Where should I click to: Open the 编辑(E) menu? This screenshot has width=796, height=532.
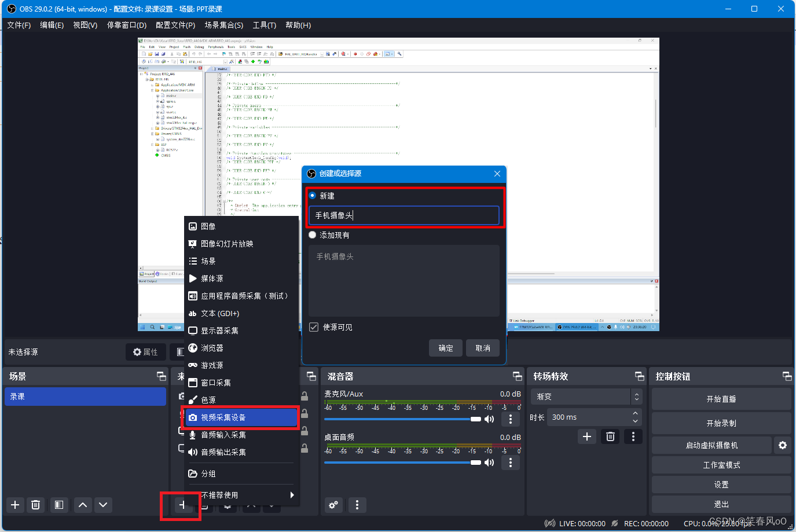(52, 25)
